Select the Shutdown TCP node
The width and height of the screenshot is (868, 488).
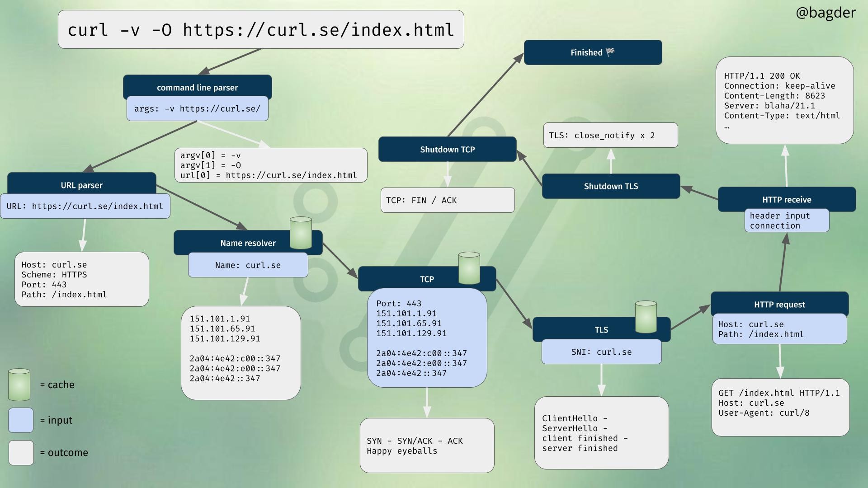(447, 150)
